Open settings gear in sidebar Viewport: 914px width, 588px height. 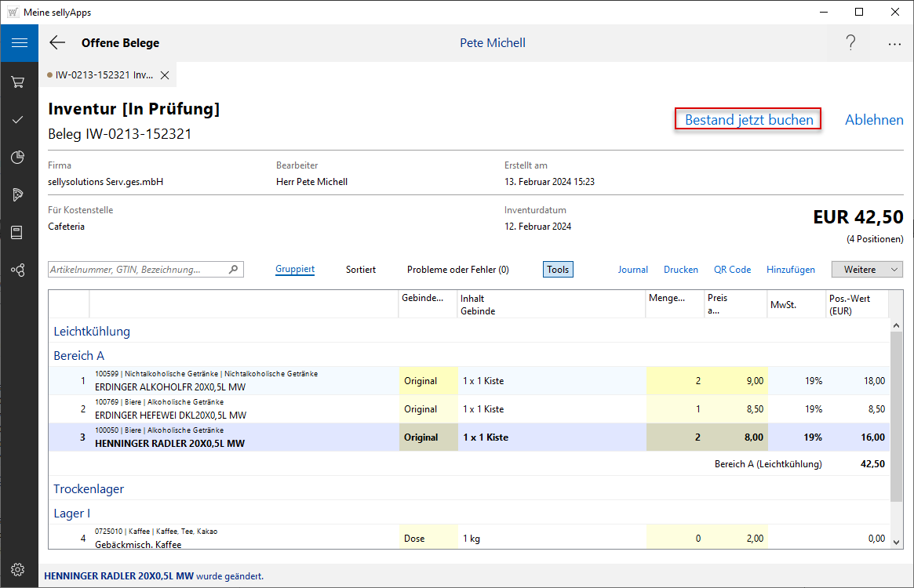[x=18, y=569]
